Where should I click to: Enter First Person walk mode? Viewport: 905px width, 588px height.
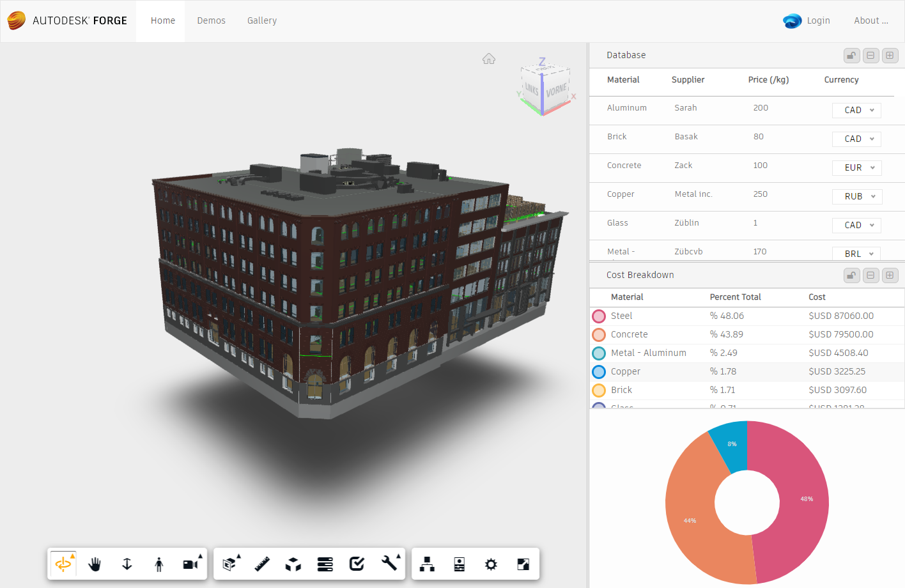[159, 564]
